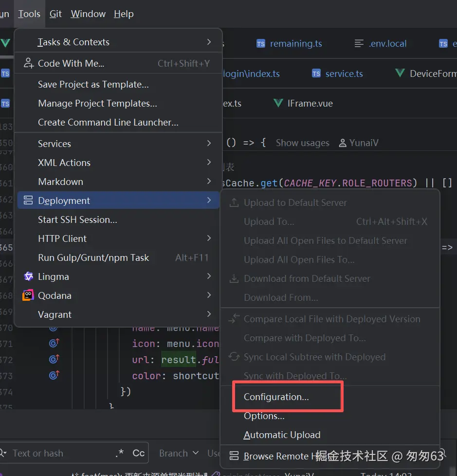Click the IFrame.vue Vue icon
Image resolution: width=457 pixels, height=476 pixels.
coord(278,103)
